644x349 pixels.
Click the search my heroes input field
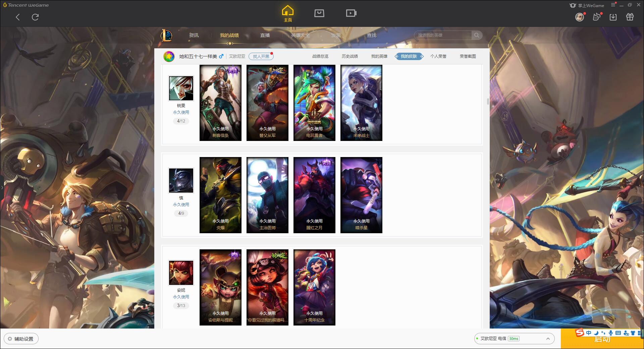click(443, 35)
